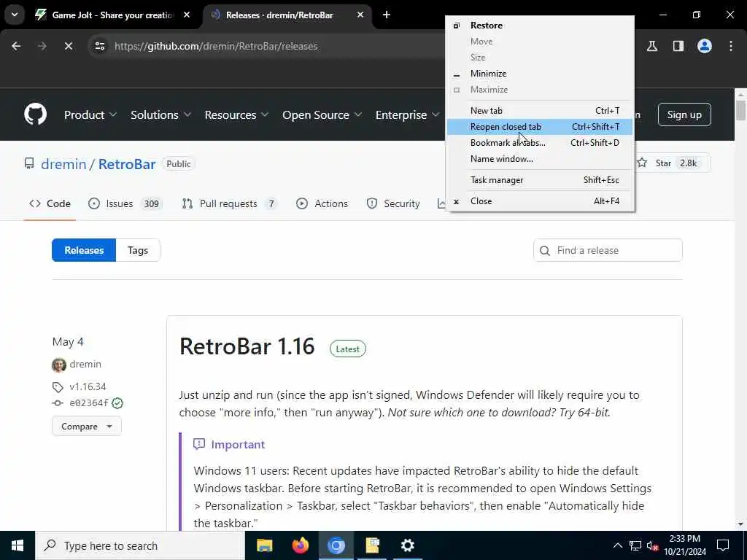Screen dimensions: 747x560
Task: Click the Star icon on repository
Action: click(x=642, y=163)
